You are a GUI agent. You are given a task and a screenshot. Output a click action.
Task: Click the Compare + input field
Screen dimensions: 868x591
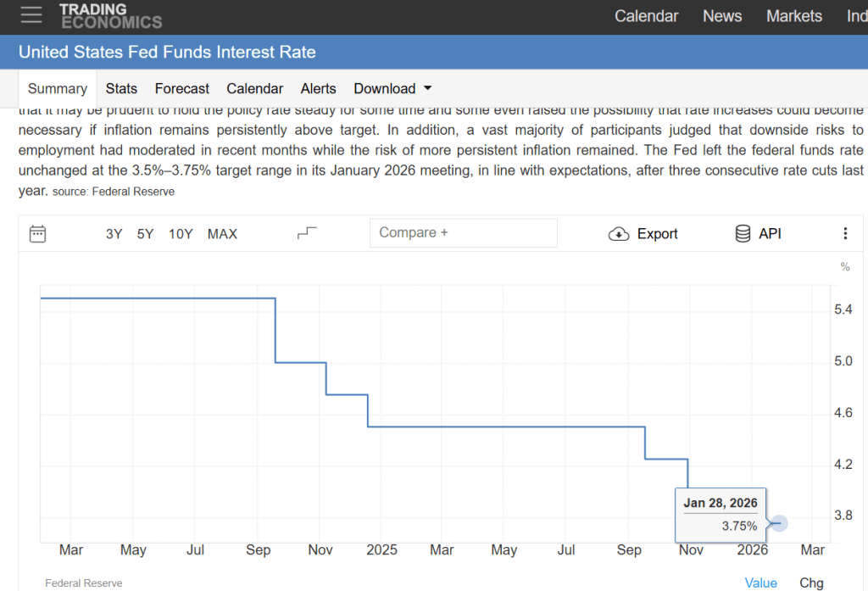coord(463,233)
